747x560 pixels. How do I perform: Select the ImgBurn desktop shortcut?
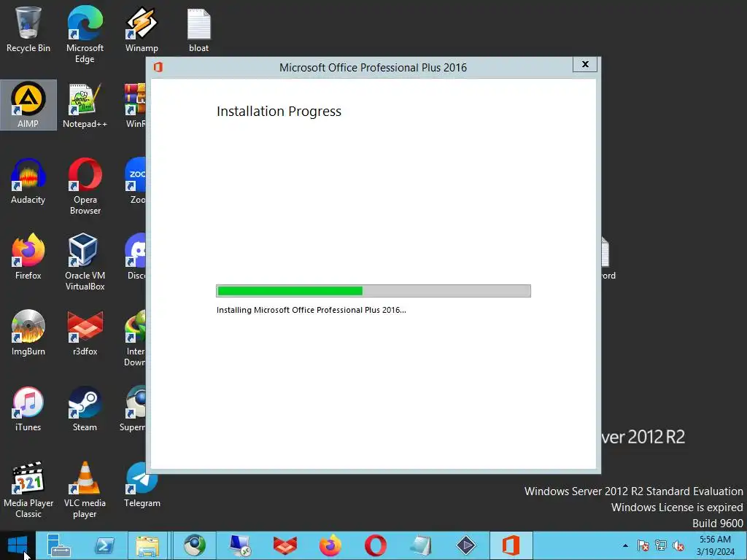28,332
